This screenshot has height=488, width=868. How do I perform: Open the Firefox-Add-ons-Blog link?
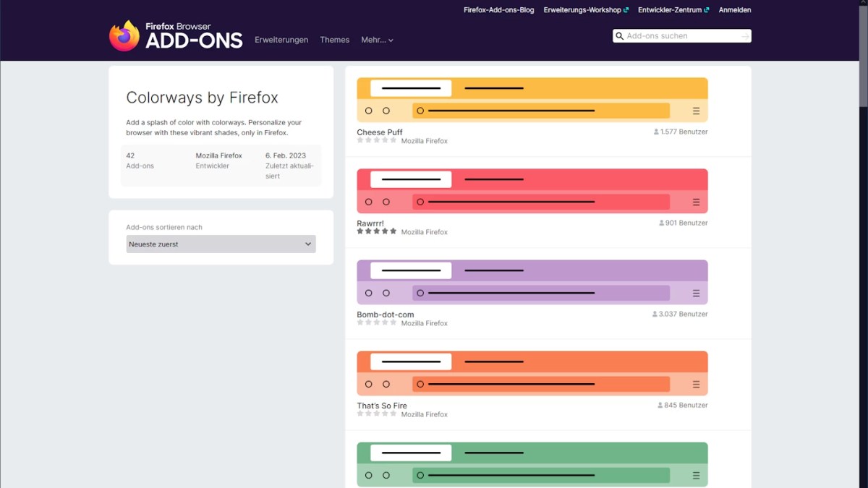tap(498, 10)
